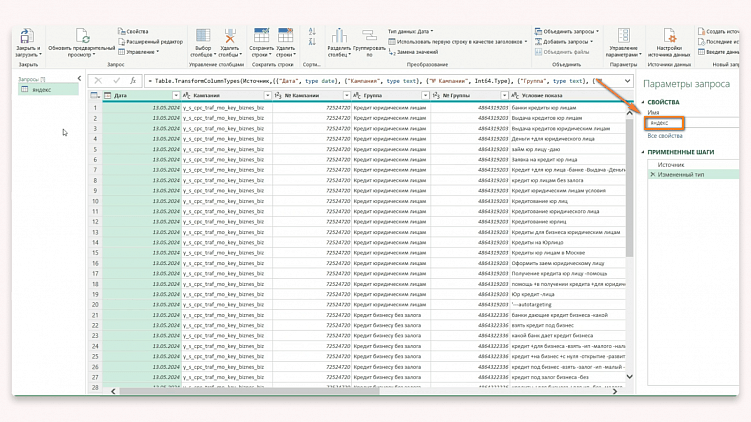Click the Close & Load icon
751x422 pixels.
(28, 37)
